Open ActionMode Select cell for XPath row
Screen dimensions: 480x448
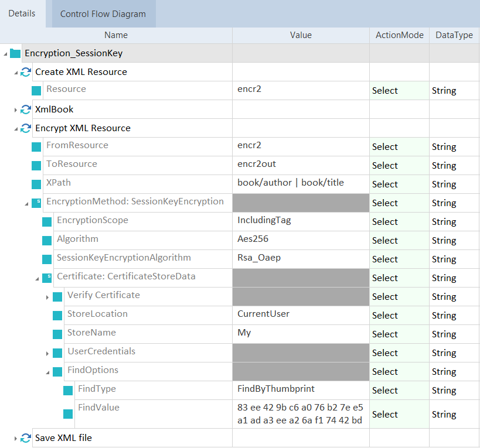point(399,184)
